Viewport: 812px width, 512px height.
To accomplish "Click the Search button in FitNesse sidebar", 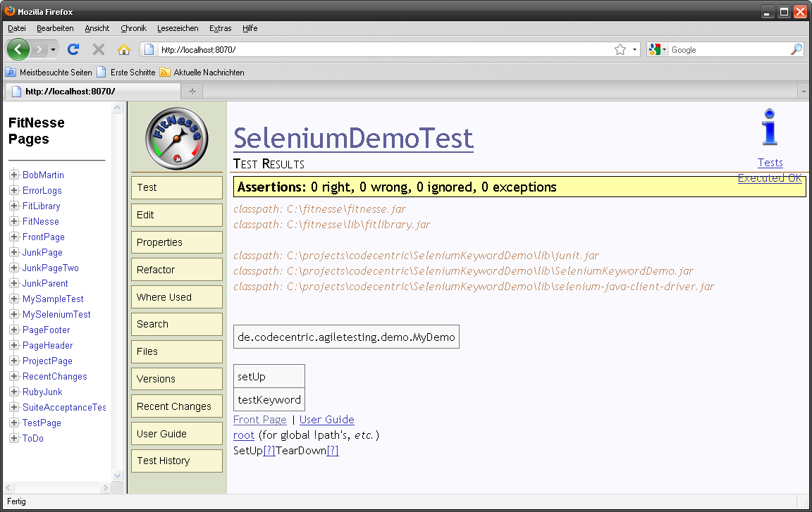I will click(177, 324).
